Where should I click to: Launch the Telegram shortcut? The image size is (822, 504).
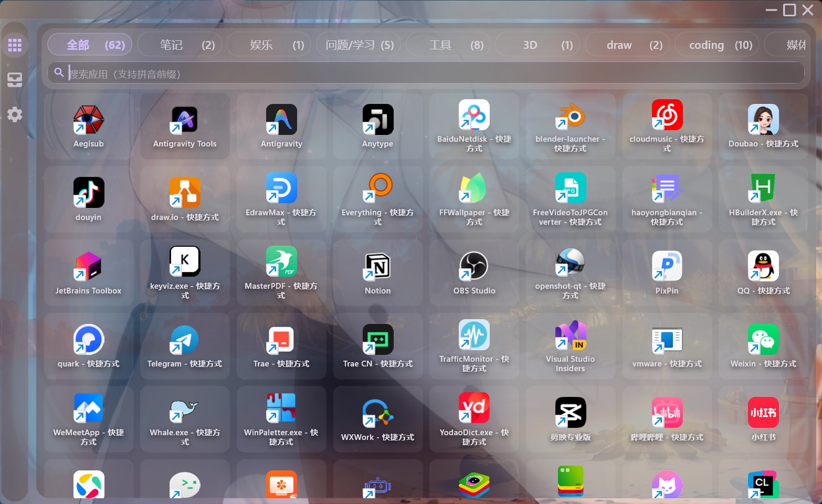click(x=185, y=345)
